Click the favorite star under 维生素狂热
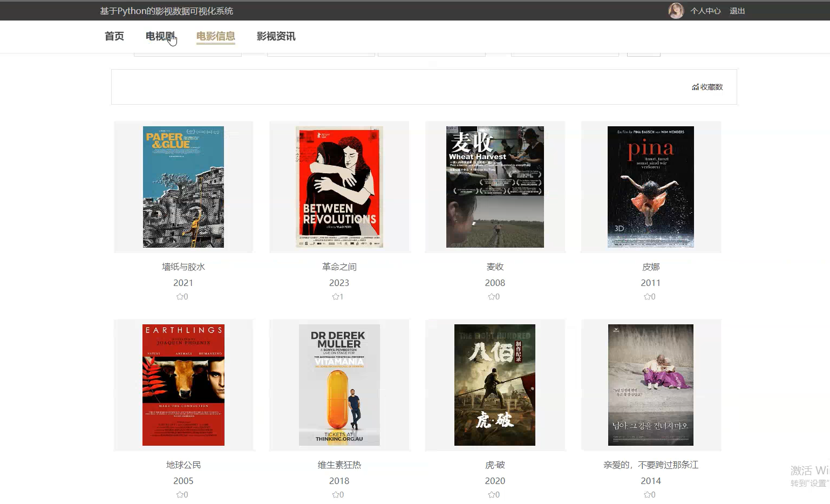This screenshot has width=830, height=504. (336, 495)
